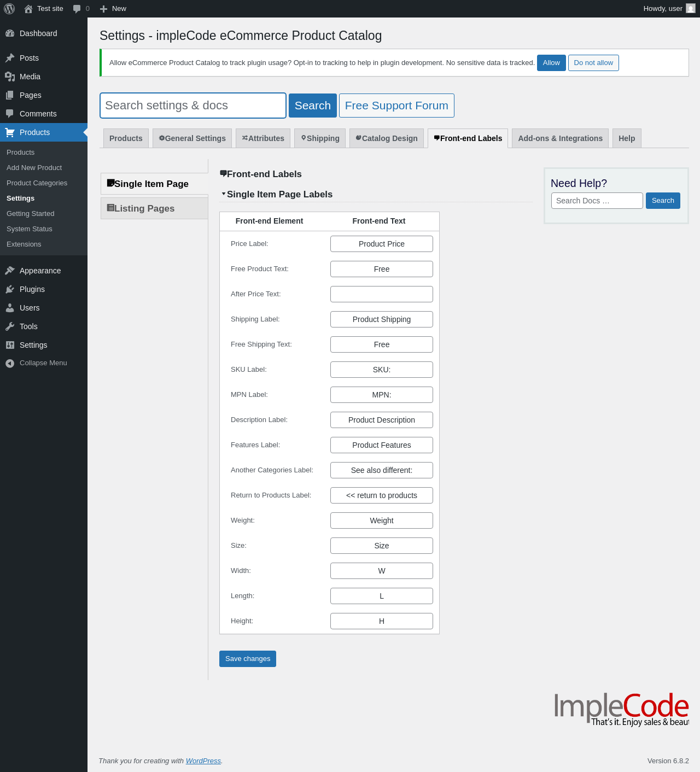Click the Shipping Label text field
This screenshot has height=772, width=700.
(382, 319)
